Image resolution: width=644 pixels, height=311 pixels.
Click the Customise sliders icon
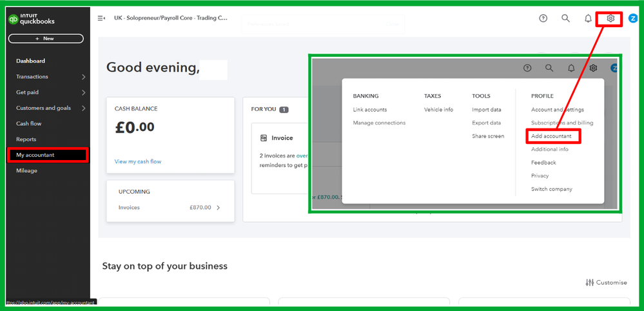click(590, 282)
